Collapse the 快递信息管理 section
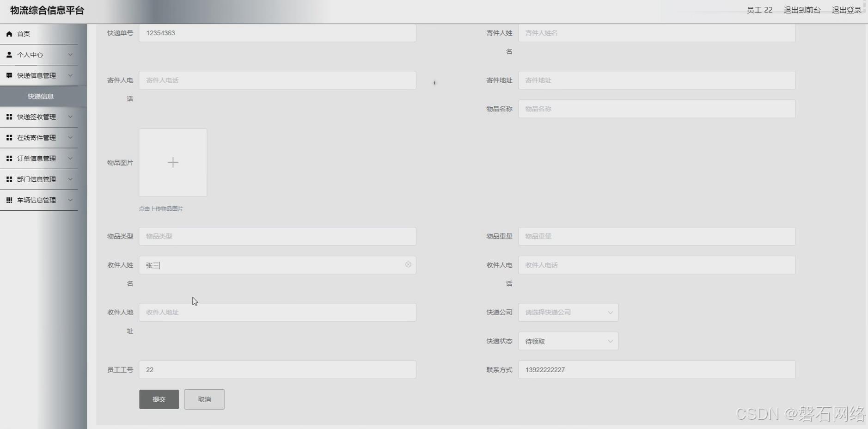This screenshot has width=868, height=429. (70, 75)
